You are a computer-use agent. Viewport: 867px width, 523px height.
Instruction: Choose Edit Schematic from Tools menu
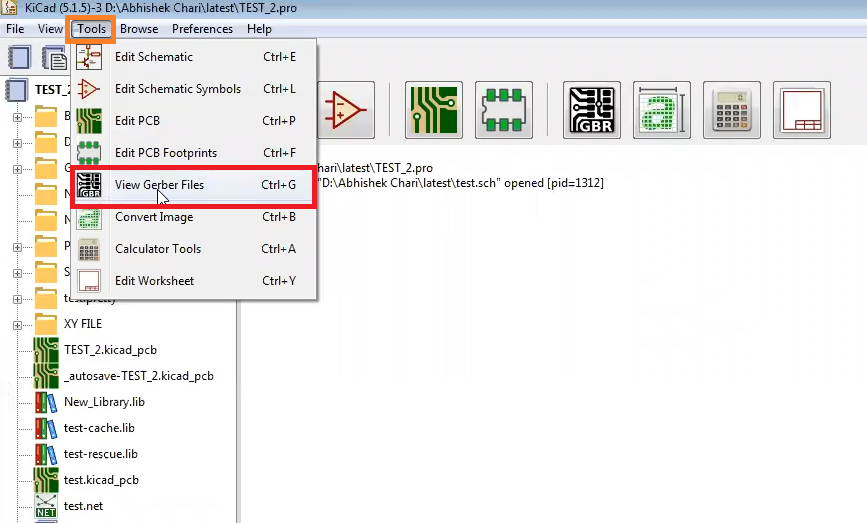click(x=194, y=57)
